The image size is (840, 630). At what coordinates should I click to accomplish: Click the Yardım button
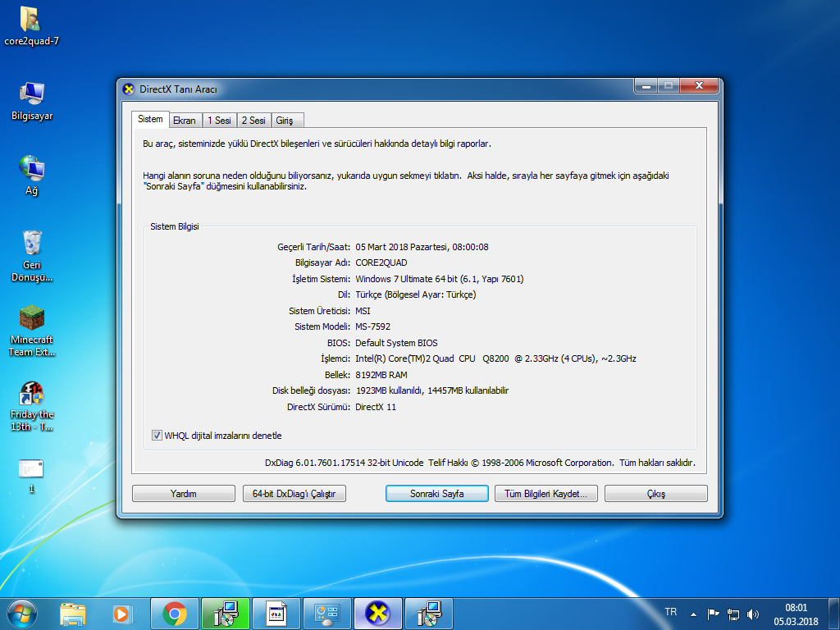tap(183, 493)
